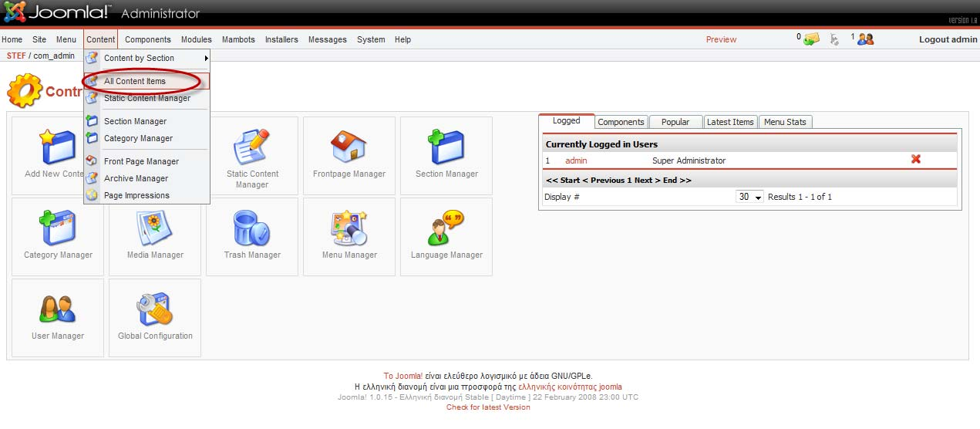Viewport: 980px width, 429px height.
Task: Click Currently Logged in Users heading
Action: 601,144
